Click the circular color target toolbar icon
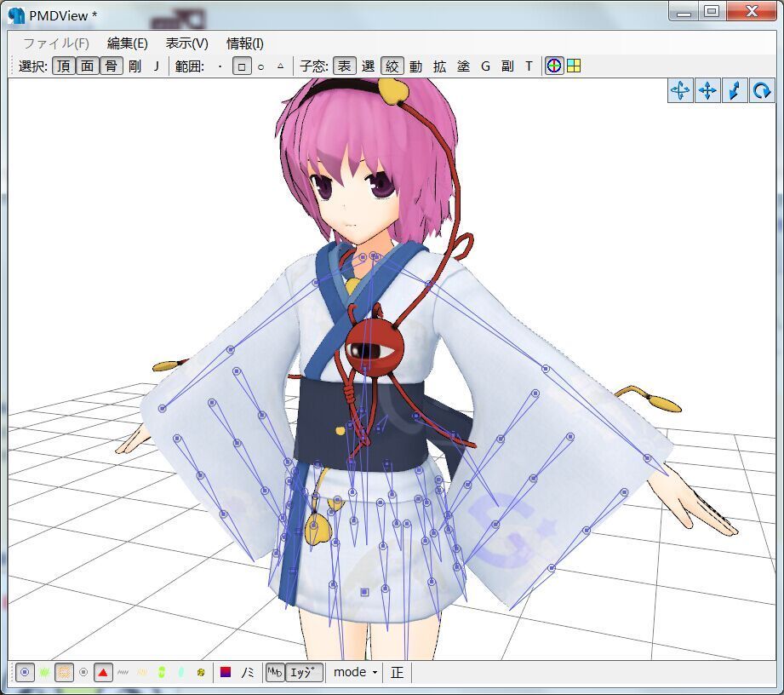The height and width of the screenshot is (695, 784). pyautogui.click(x=554, y=66)
